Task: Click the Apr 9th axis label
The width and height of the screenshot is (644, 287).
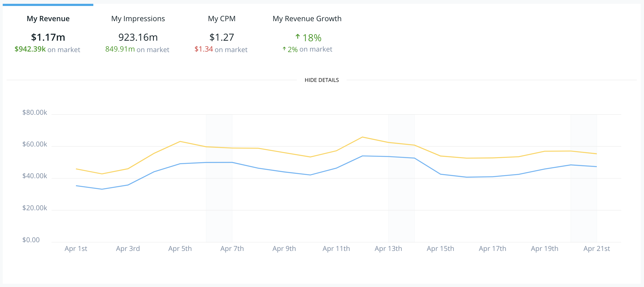Action: pyautogui.click(x=284, y=248)
